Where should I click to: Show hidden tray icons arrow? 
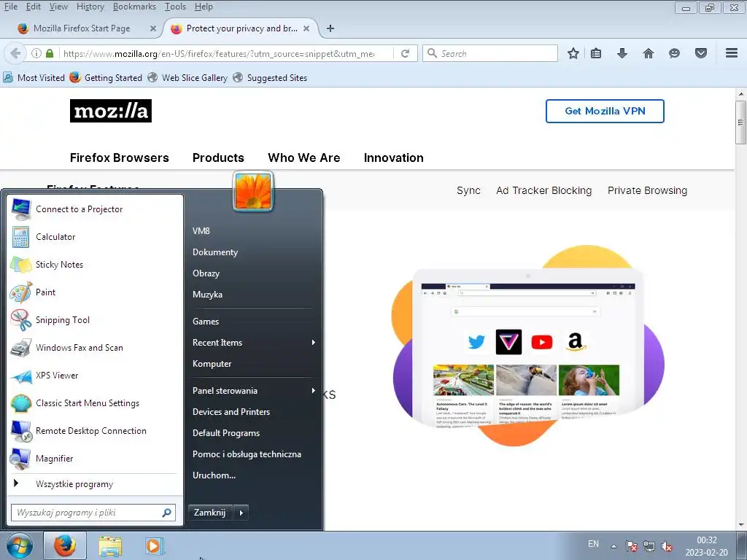pos(614,546)
